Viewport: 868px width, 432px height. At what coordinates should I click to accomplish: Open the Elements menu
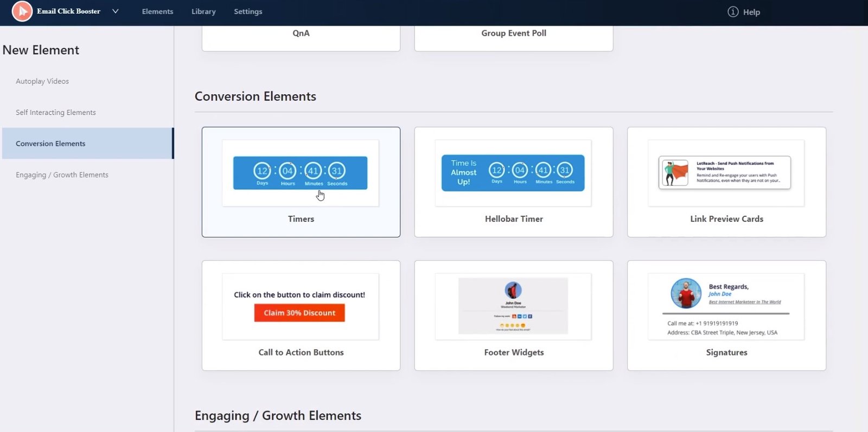tap(157, 11)
